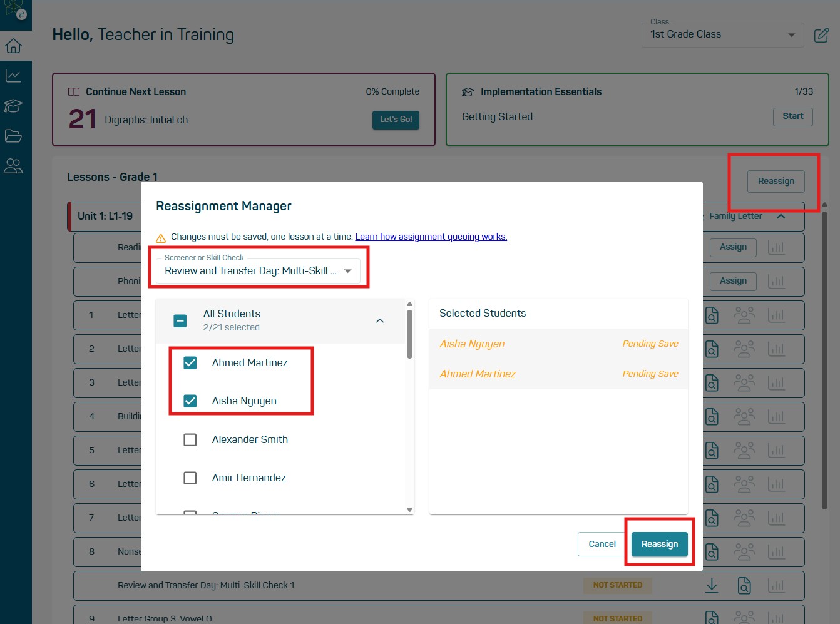Click the warning triangle icon in modal
Image resolution: width=840 pixels, height=624 pixels.
pyautogui.click(x=161, y=237)
